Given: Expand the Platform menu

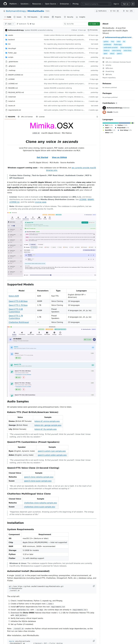Looking at the screenshot, I should pyautogui.click(x=14, y=4).
